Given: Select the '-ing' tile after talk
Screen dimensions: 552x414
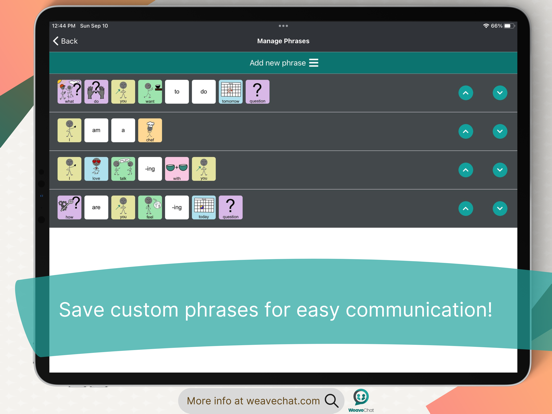Looking at the screenshot, I should 150,169.
